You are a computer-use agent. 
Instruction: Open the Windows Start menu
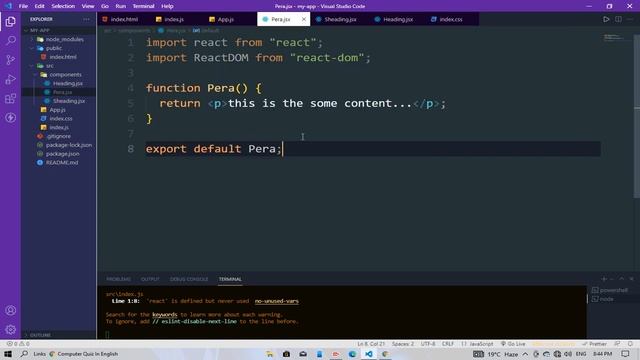pos(8,354)
